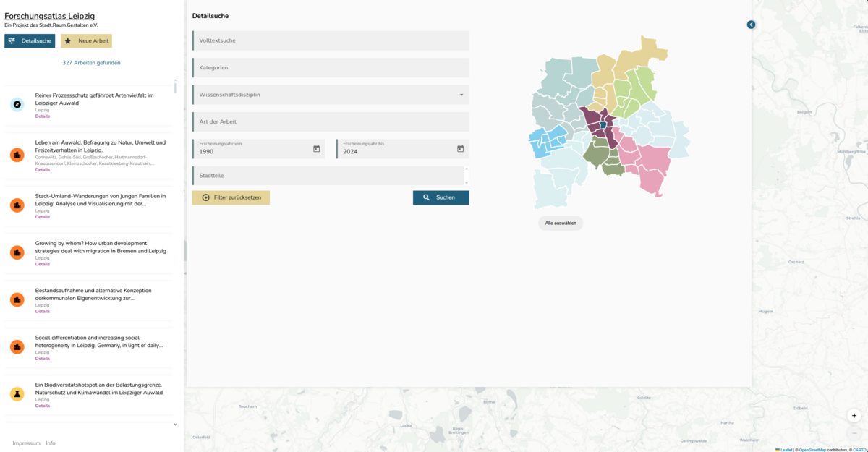Expand the Wissenschaftsdisziplin dropdown arrow
This screenshot has width=868, height=452.
[x=461, y=95]
